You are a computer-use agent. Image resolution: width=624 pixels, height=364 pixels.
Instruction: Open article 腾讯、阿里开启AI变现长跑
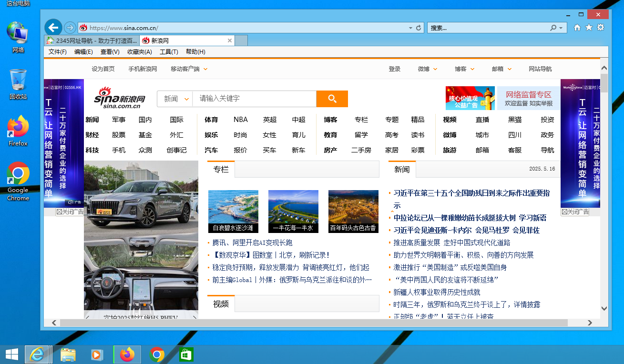tap(252, 243)
